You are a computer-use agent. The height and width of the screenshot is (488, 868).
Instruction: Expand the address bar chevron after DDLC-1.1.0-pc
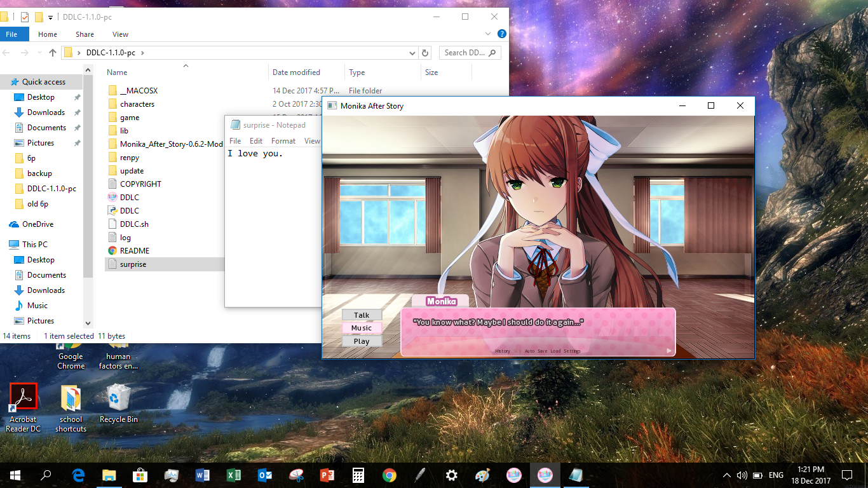tap(143, 53)
